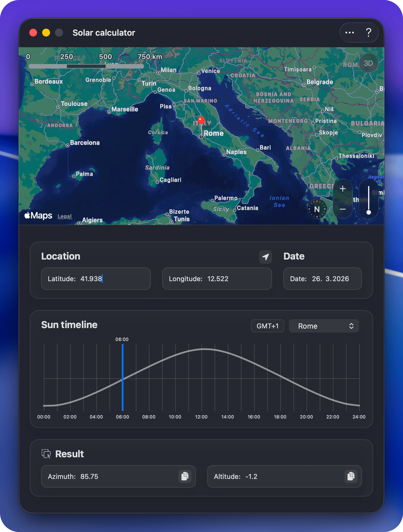Click the Barcelona label on the map
Screen dimensions: 403x532
(x=85, y=143)
